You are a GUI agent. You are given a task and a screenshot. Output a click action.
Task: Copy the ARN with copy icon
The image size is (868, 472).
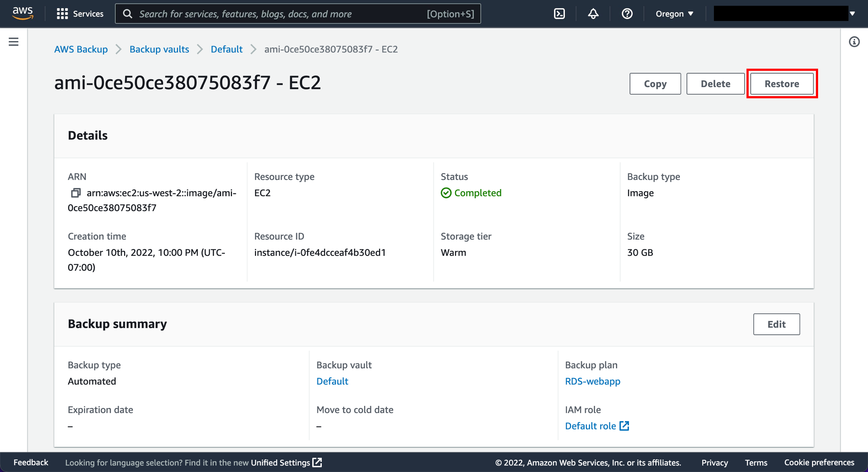76,193
